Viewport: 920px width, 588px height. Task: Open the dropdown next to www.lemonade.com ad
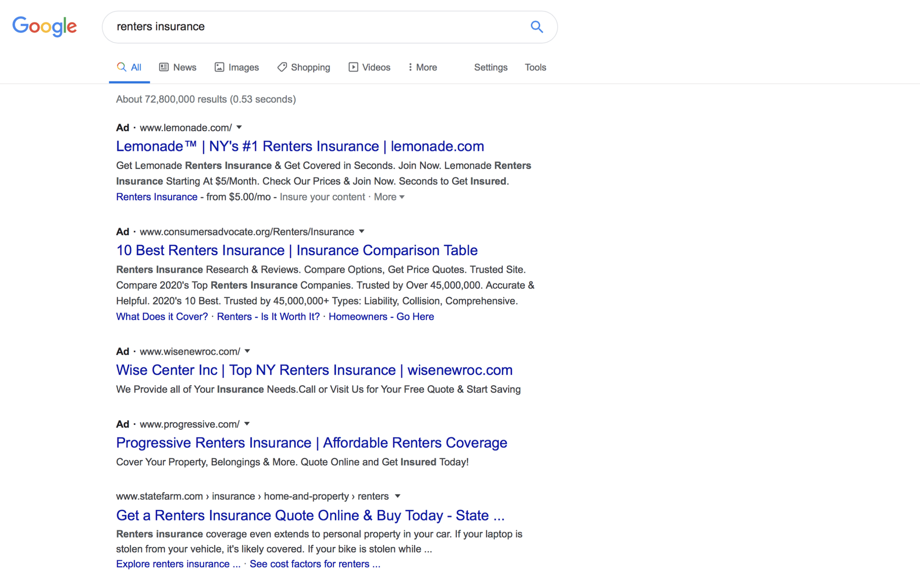point(239,127)
